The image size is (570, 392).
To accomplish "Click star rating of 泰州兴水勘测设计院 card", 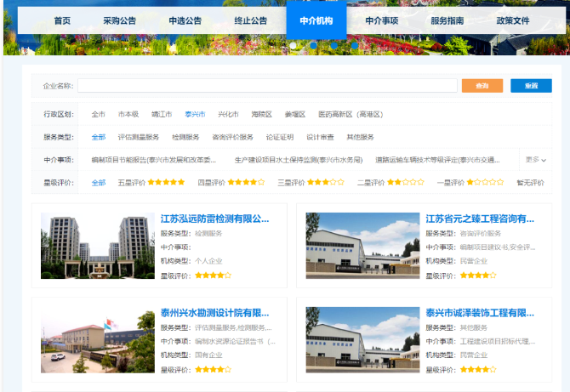I will pyautogui.click(x=214, y=370).
